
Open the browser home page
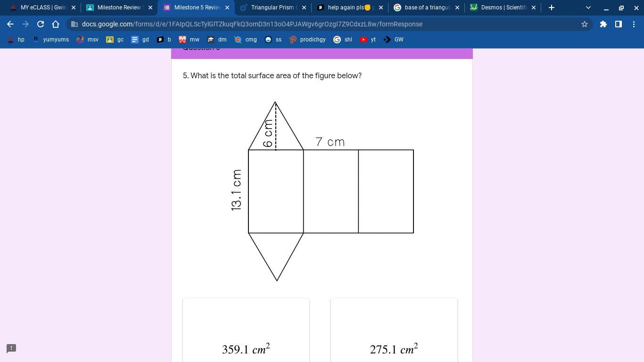[x=56, y=24]
